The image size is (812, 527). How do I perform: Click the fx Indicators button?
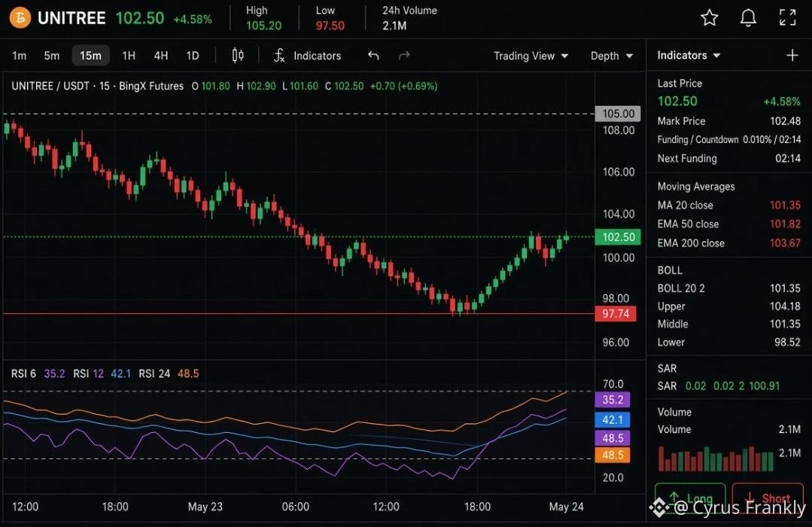307,56
